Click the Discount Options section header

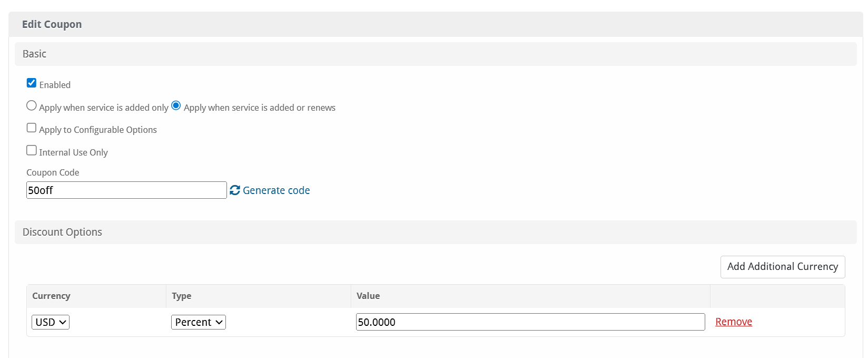(x=62, y=232)
